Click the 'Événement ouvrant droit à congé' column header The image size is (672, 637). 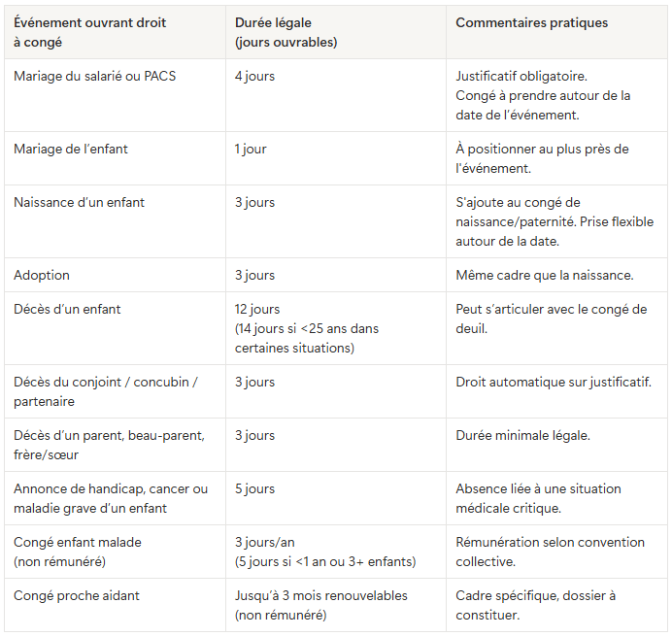point(89,32)
